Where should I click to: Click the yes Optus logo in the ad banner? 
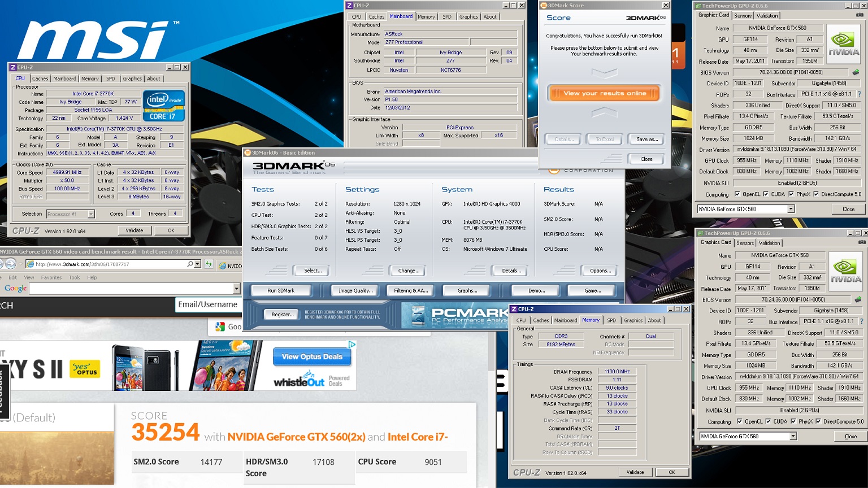(86, 369)
